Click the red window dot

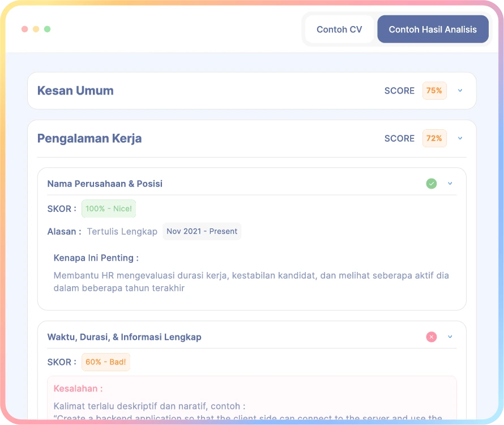pyautogui.click(x=24, y=29)
